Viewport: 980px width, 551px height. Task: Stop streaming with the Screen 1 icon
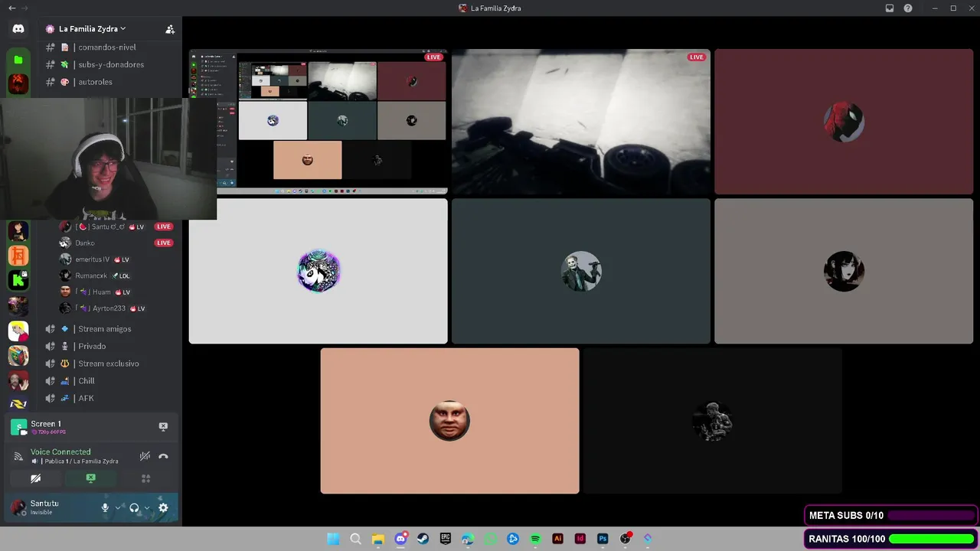(x=163, y=426)
